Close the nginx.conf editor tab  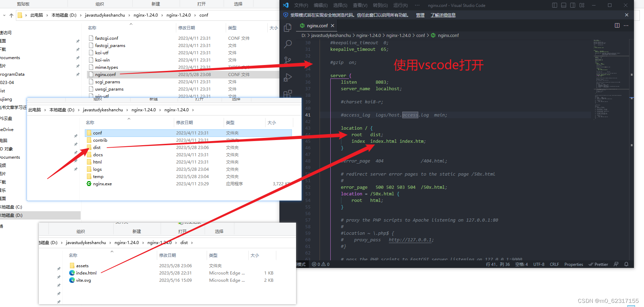(332, 26)
